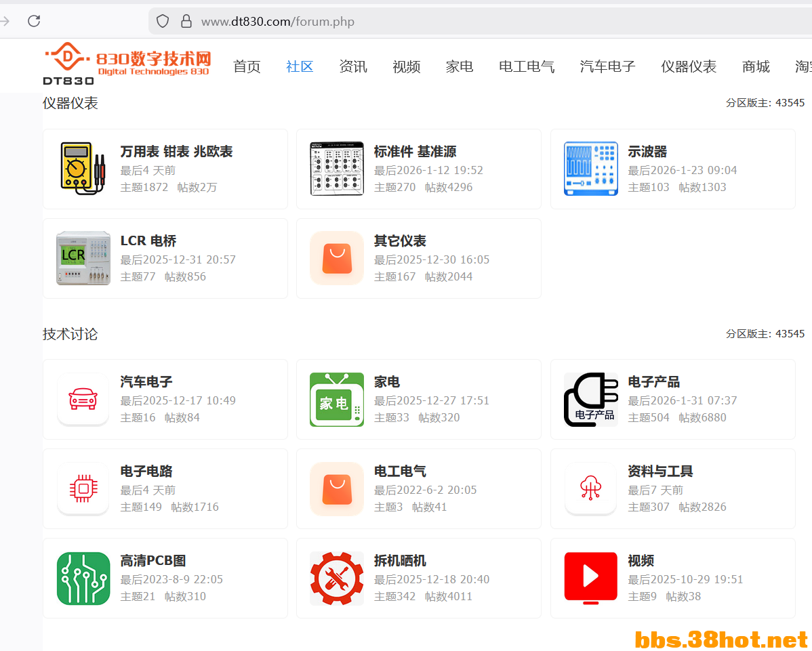Image resolution: width=812 pixels, height=651 pixels.
Task: Select 首页 in the navigation bar
Action: [x=247, y=66]
